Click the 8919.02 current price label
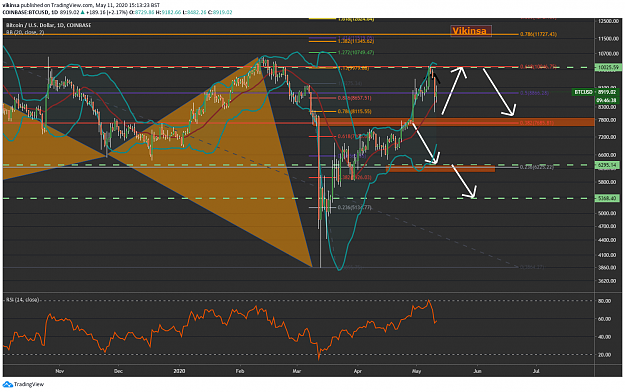Viewport: 625px width, 392px height. coord(607,92)
